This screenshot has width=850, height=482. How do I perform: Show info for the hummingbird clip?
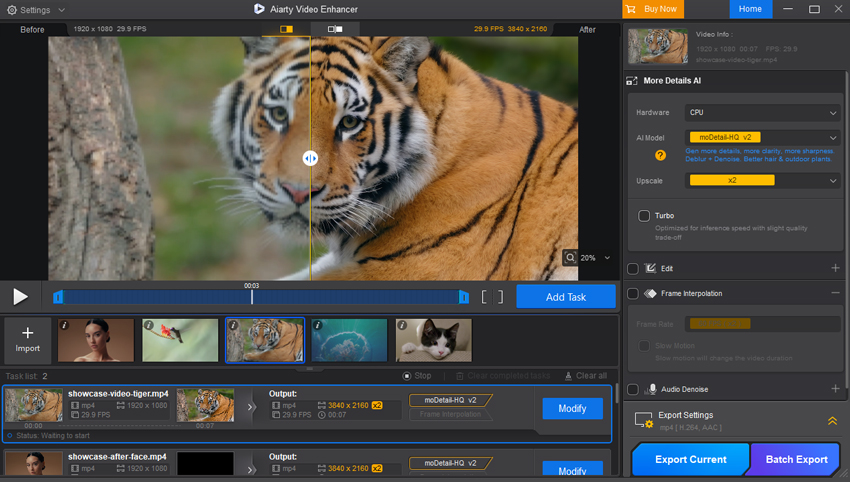point(149,325)
